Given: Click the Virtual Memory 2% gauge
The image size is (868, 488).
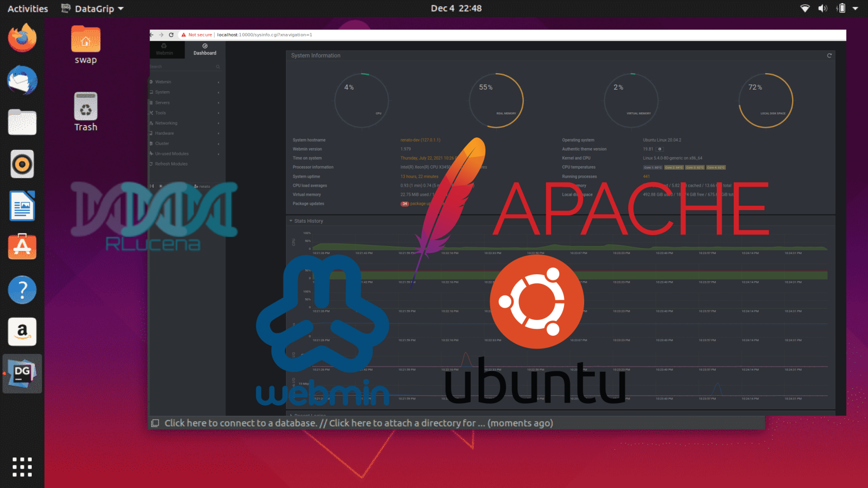Looking at the screenshot, I should pyautogui.click(x=631, y=100).
